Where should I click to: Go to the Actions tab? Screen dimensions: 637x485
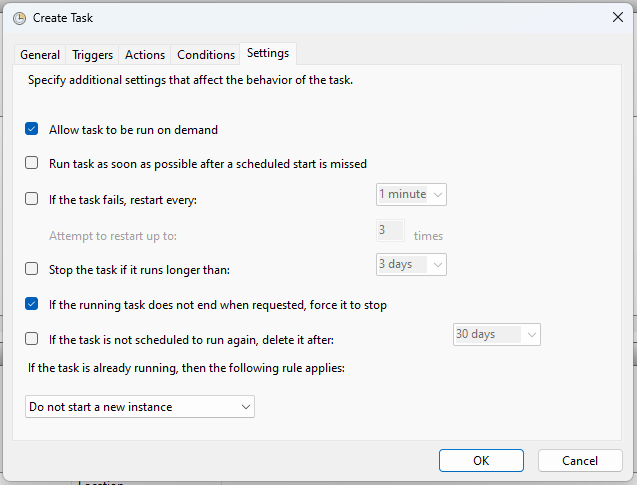pos(145,55)
